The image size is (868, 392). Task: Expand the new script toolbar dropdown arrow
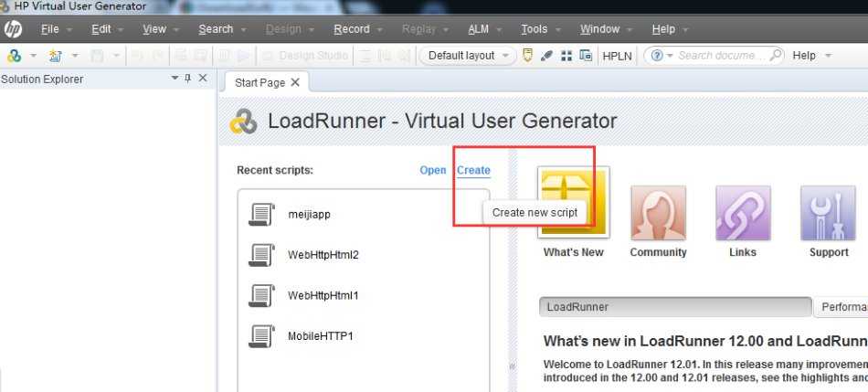(33, 56)
